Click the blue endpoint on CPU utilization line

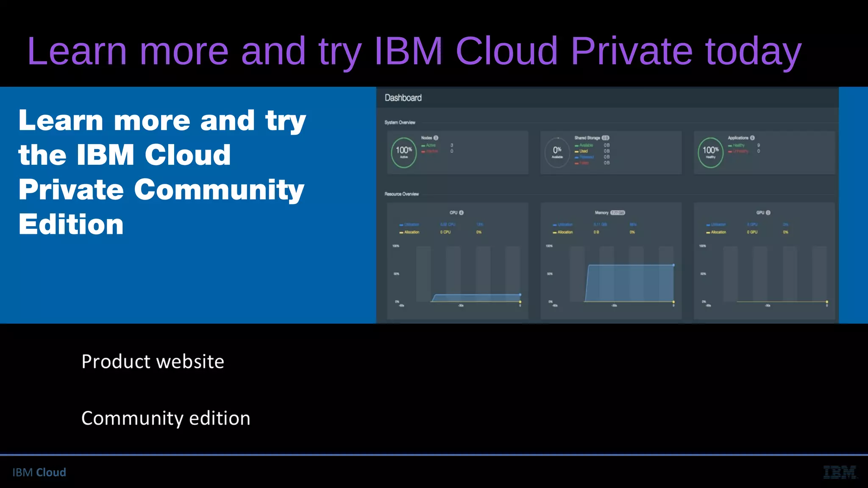[520, 294]
